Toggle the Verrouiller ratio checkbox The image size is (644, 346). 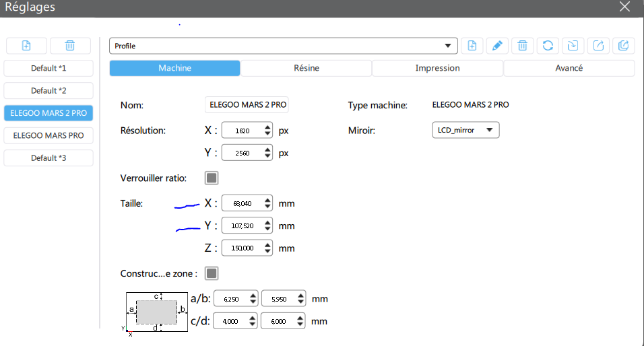click(212, 178)
